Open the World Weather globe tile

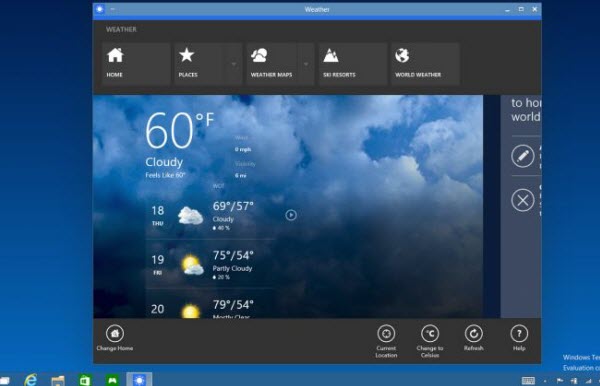tap(425, 64)
